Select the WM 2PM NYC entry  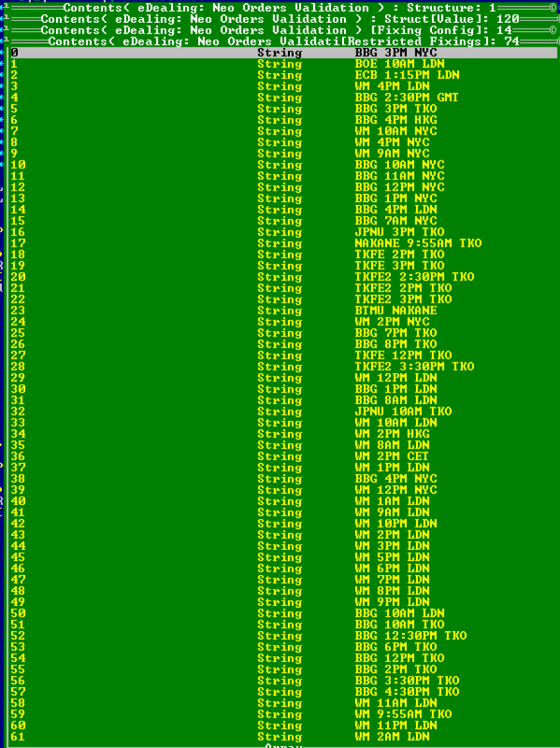392,322
